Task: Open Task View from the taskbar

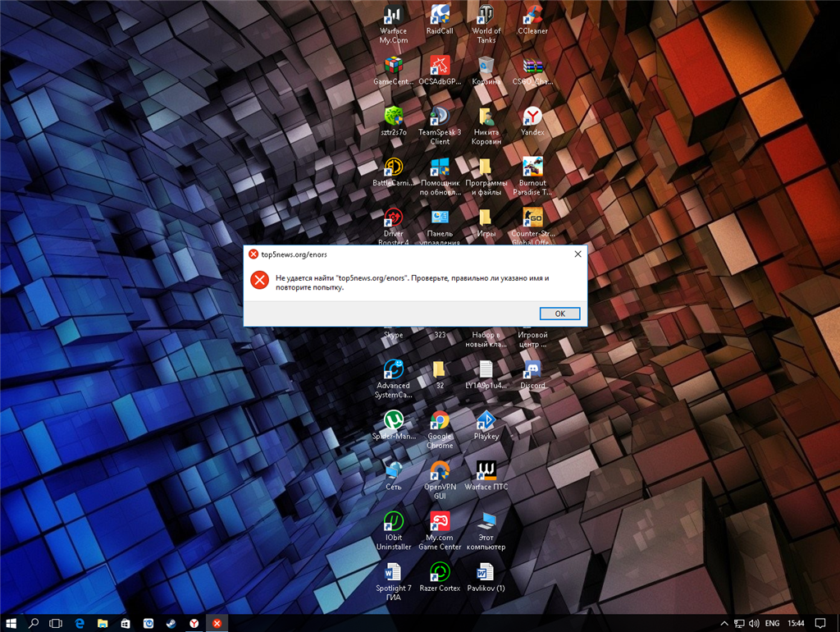Action: [x=56, y=623]
